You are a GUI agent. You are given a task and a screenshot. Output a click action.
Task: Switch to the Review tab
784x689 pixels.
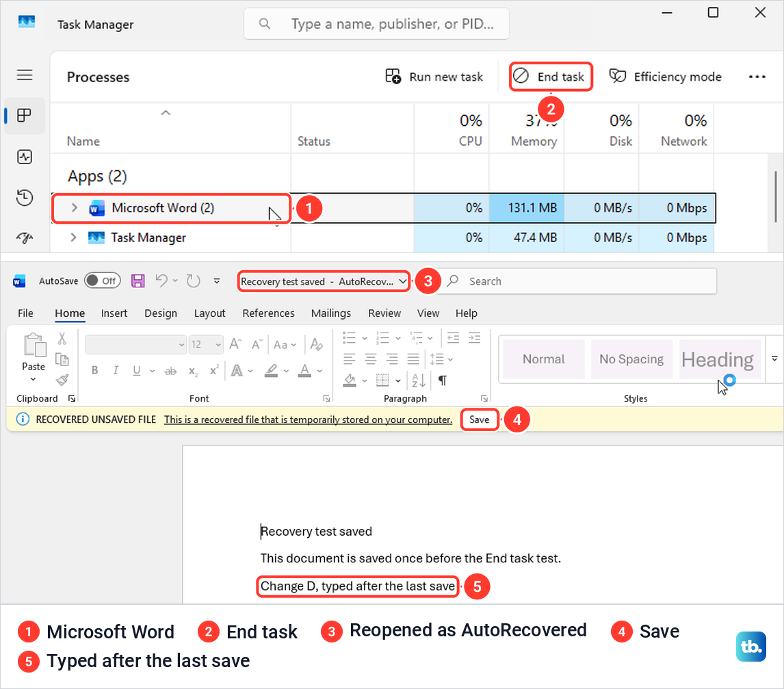click(384, 313)
